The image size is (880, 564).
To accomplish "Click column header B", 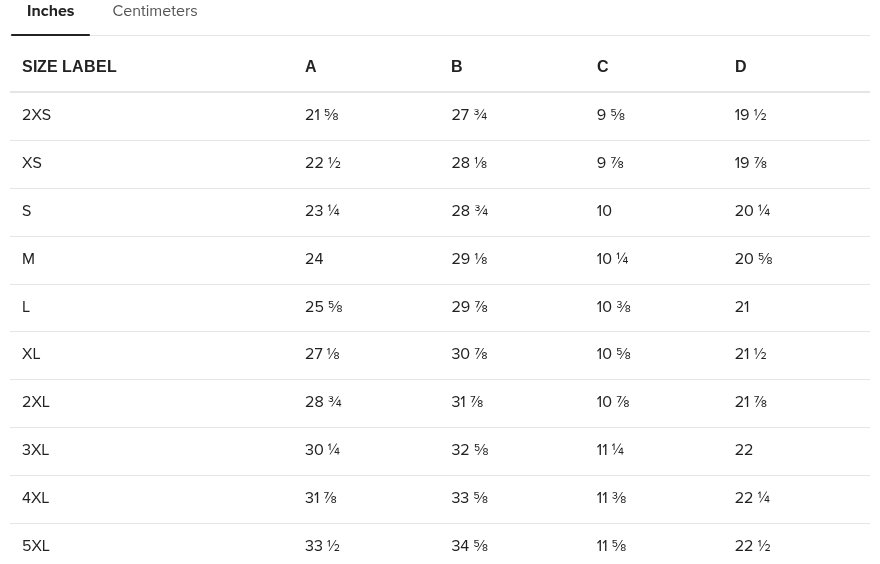I will pos(456,67).
